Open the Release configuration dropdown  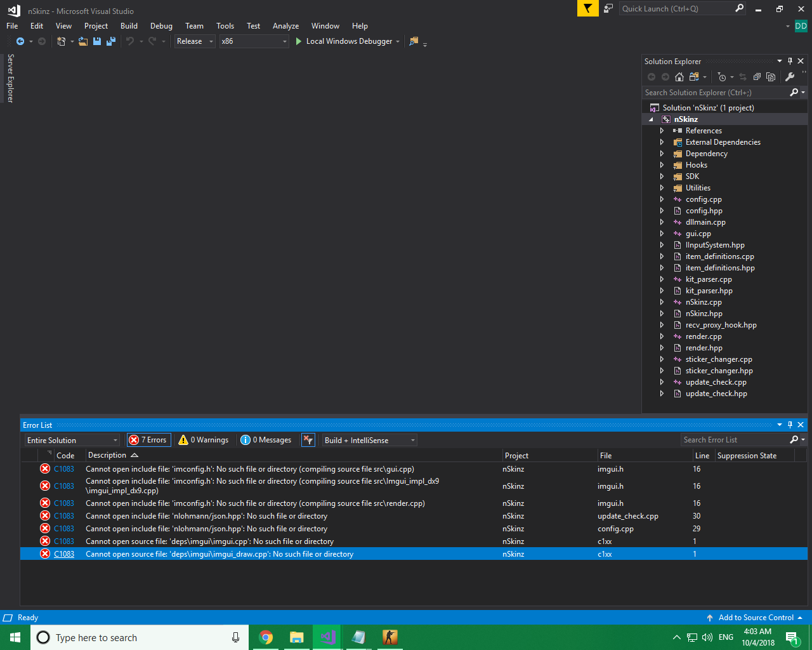pyautogui.click(x=195, y=41)
